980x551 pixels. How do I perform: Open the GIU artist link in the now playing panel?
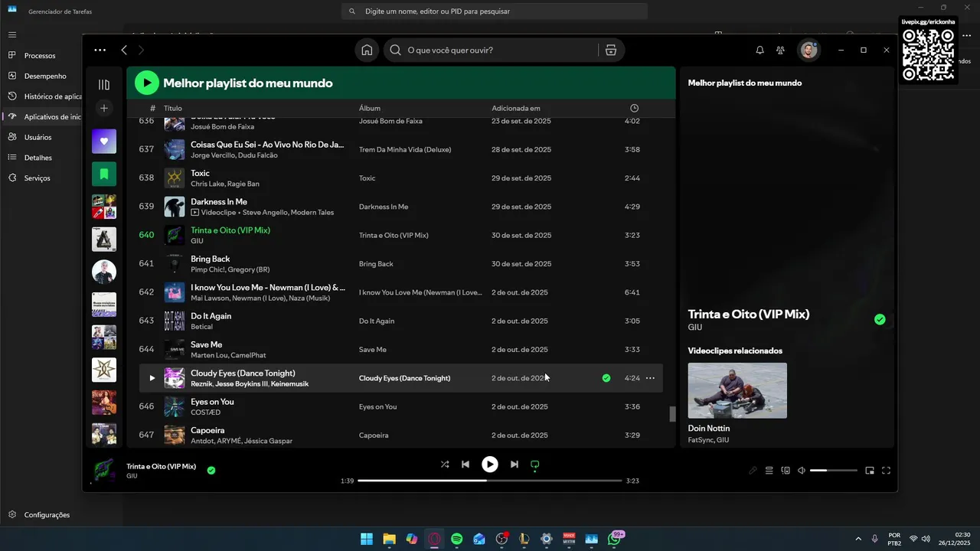[695, 328]
